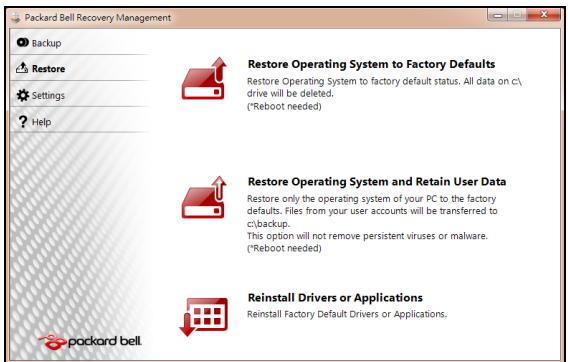Click the retain user data drive icon
The width and height of the screenshot is (568, 362).
pos(204,197)
